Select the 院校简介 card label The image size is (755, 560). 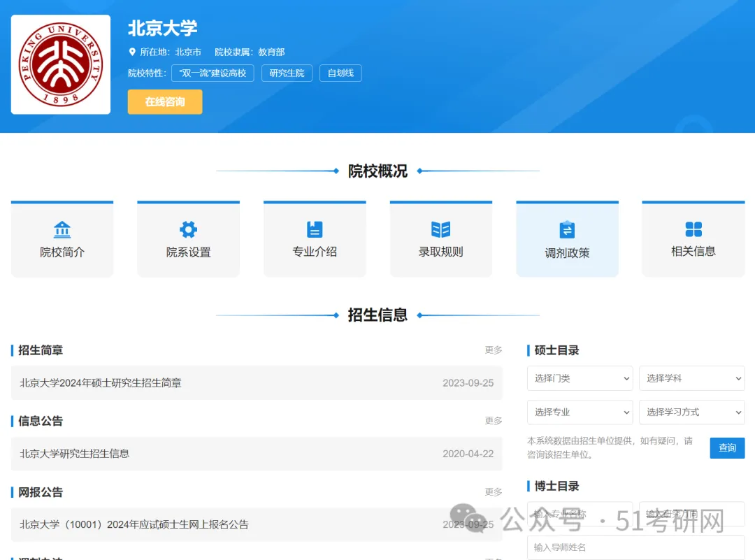(62, 252)
